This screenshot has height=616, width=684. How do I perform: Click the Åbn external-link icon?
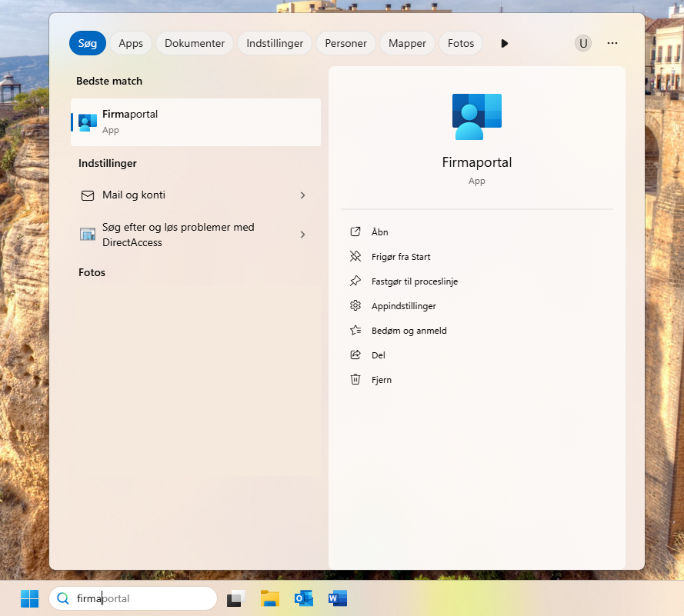pos(355,231)
